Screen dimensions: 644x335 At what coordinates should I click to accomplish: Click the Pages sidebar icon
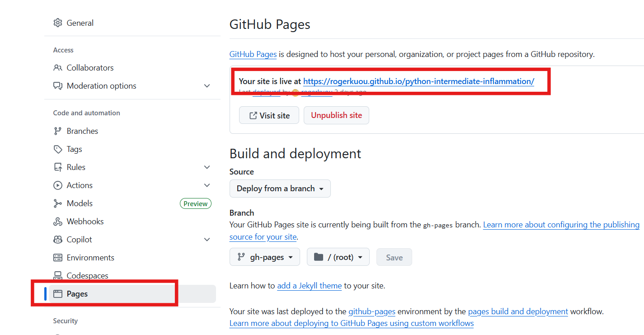coord(58,293)
